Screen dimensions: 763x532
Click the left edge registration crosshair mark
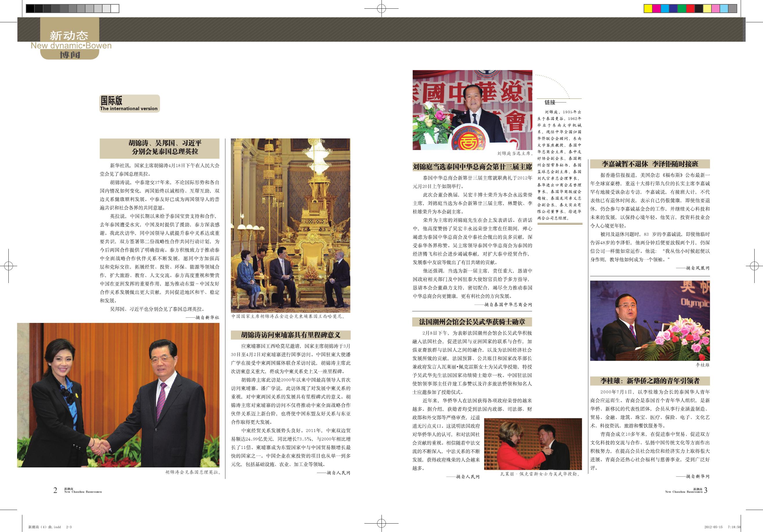coord(9,266)
